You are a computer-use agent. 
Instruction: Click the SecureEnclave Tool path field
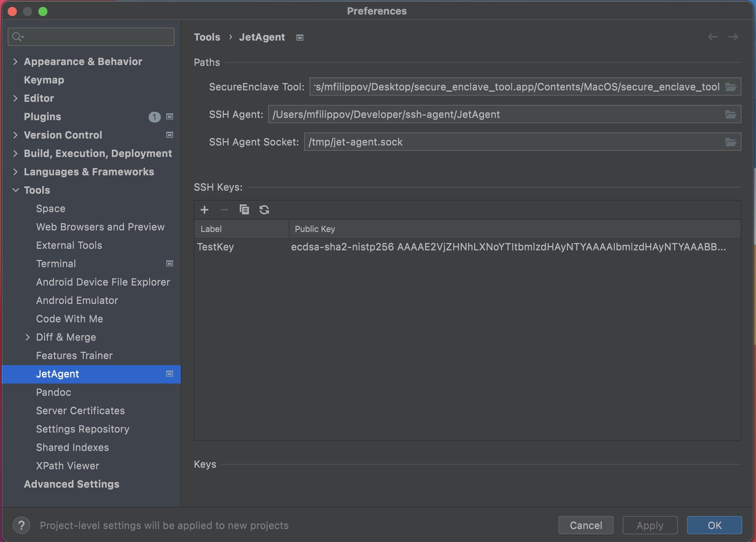tap(525, 87)
